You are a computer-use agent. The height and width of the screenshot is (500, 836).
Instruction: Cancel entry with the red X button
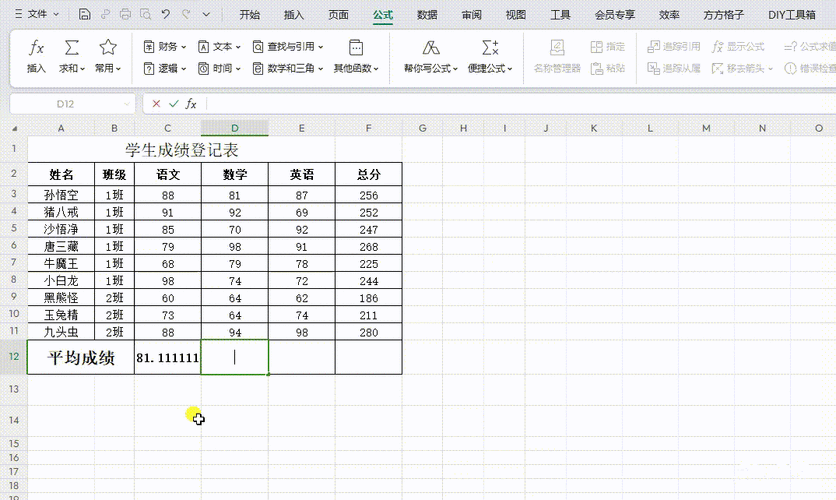pyautogui.click(x=156, y=104)
